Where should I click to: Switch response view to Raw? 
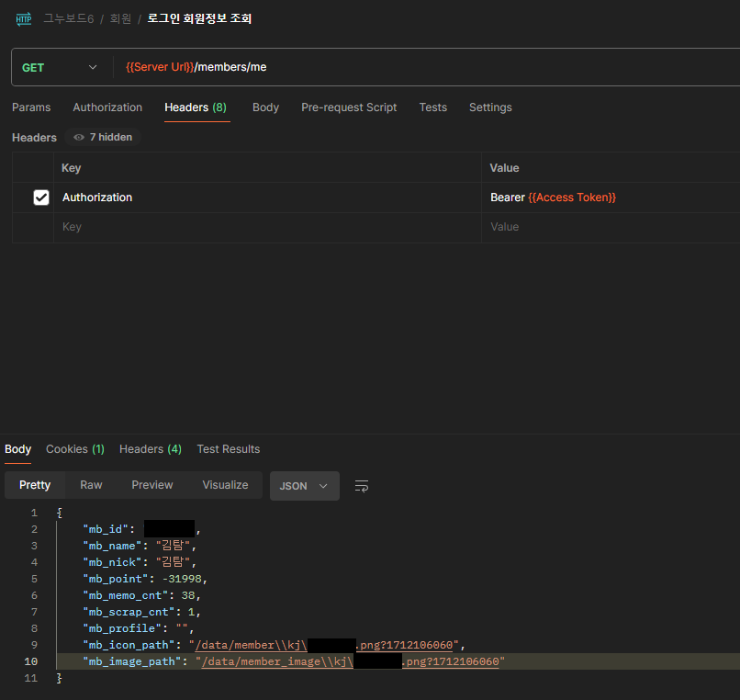point(91,485)
